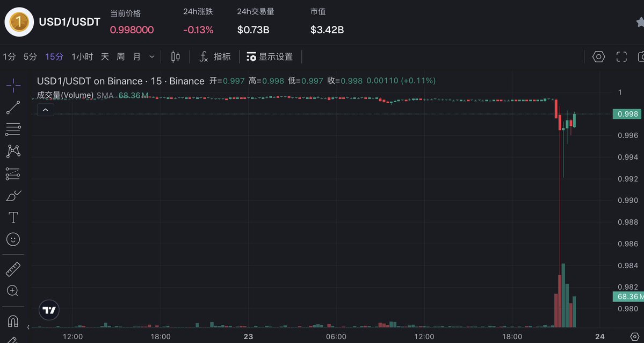Screen dimensions: 644x343
Task: Click the 高=0.998 high value in legend
Action: coord(266,81)
